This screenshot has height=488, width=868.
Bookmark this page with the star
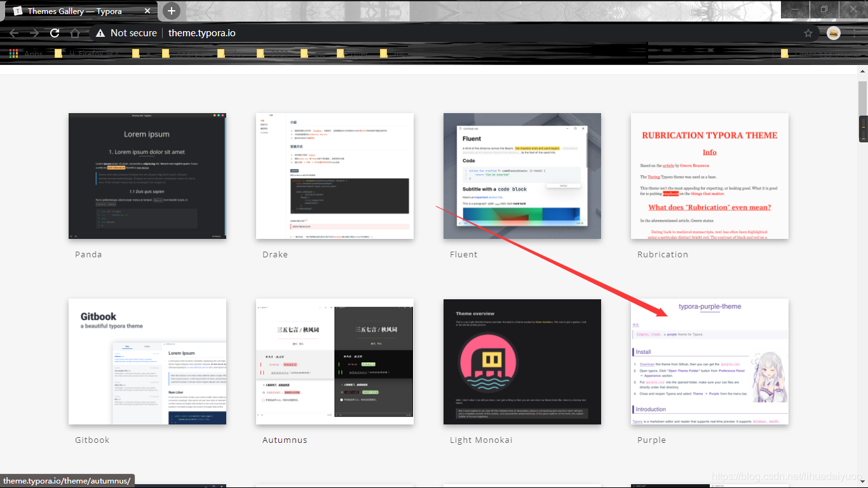coord(808,33)
